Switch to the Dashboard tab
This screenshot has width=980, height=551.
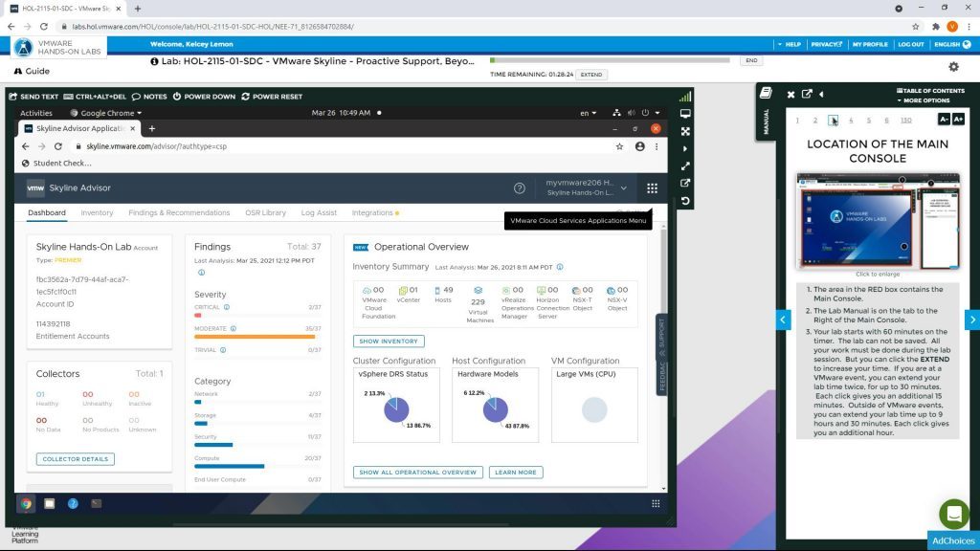click(x=47, y=212)
